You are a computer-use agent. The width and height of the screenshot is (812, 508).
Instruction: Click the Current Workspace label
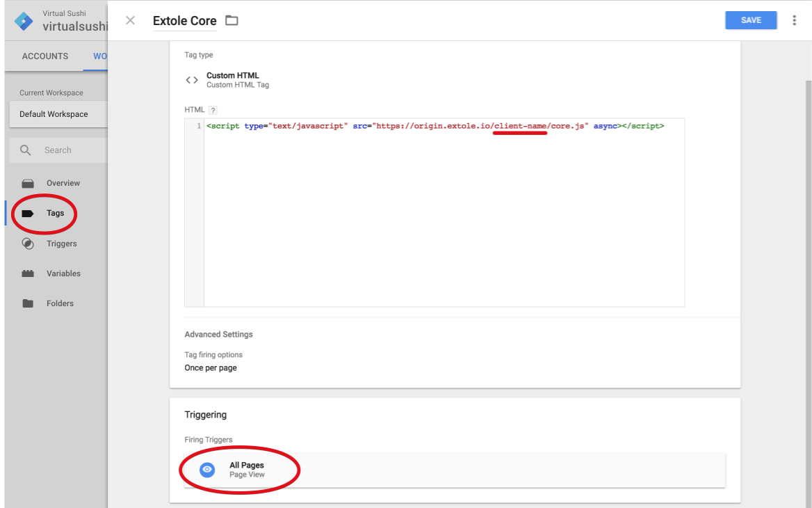51,93
